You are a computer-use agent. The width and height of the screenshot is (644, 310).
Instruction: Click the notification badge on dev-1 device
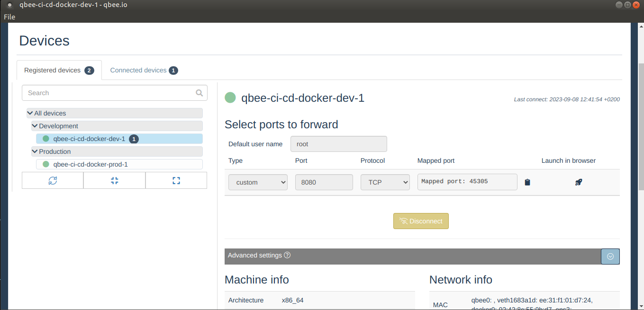[133, 139]
